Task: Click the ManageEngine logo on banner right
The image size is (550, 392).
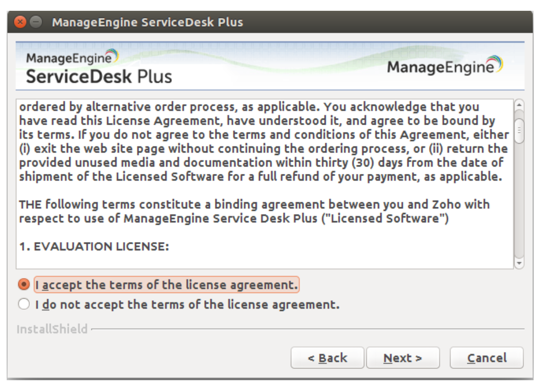Action: coord(444,66)
